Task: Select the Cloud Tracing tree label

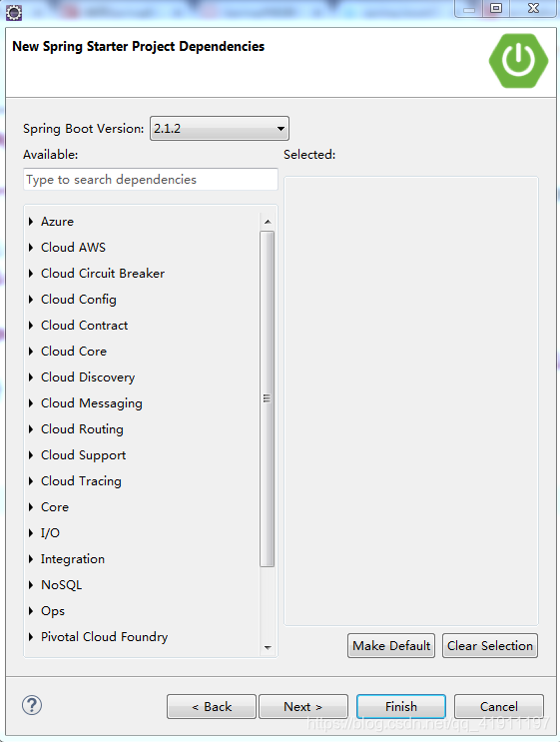Action: point(81,481)
